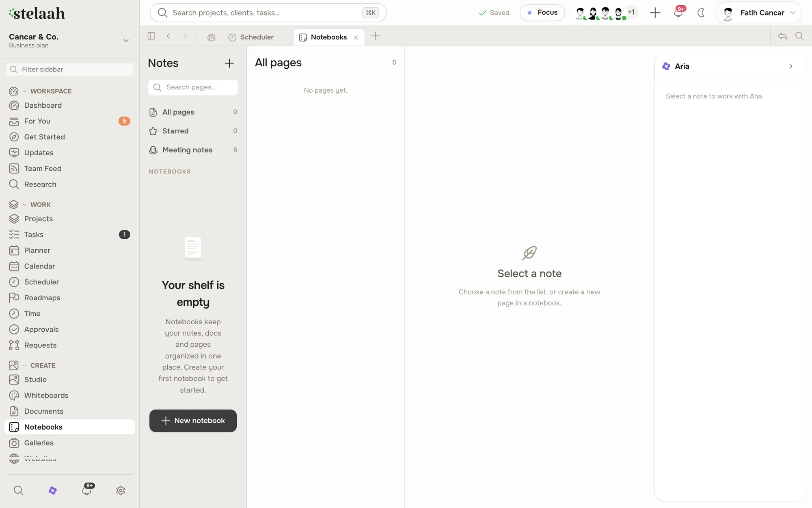Click the stelaah logo
The height and width of the screenshot is (508, 812).
37,13
